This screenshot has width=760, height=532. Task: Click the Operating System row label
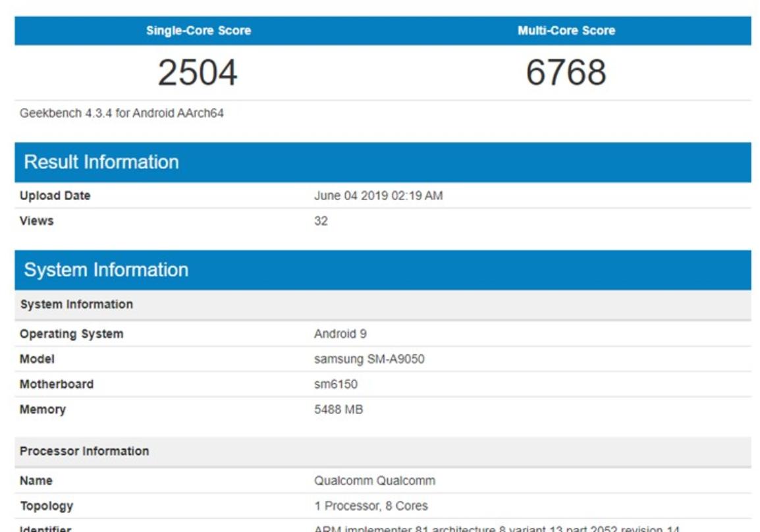[71, 334]
